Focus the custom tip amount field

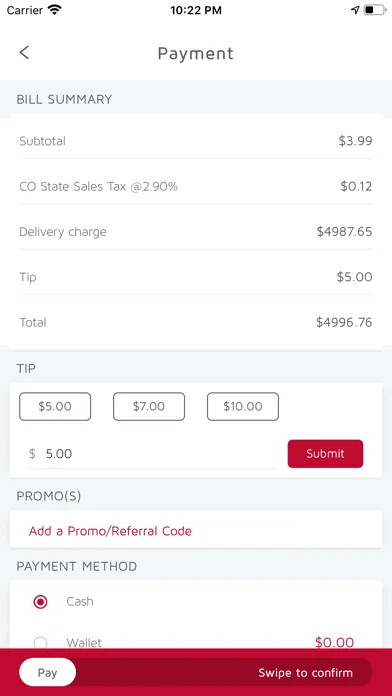click(153, 454)
